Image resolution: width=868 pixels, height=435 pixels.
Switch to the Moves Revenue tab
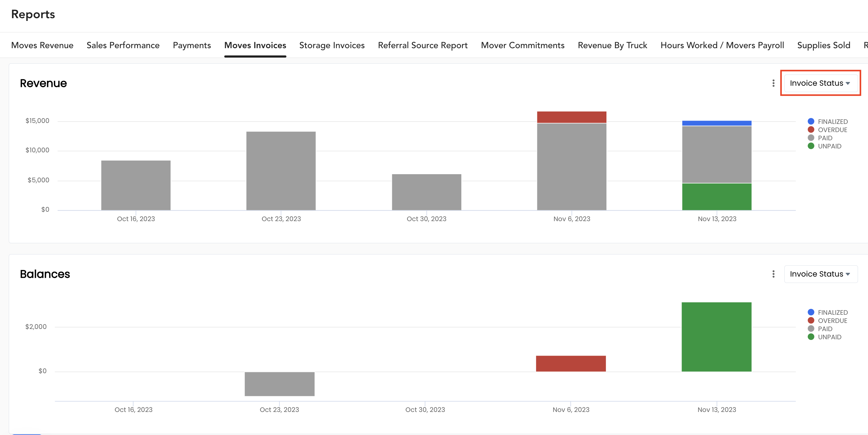42,45
